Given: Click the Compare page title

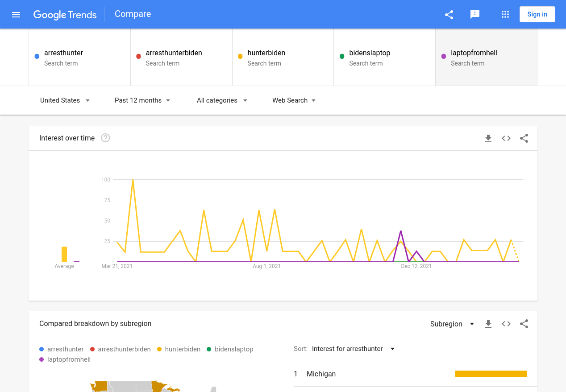Looking at the screenshot, I should coord(133,14).
